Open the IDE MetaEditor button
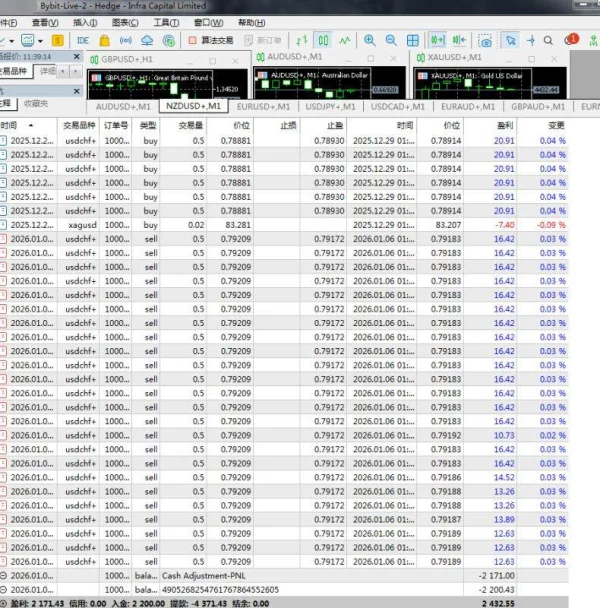600x608 pixels. tap(83, 40)
